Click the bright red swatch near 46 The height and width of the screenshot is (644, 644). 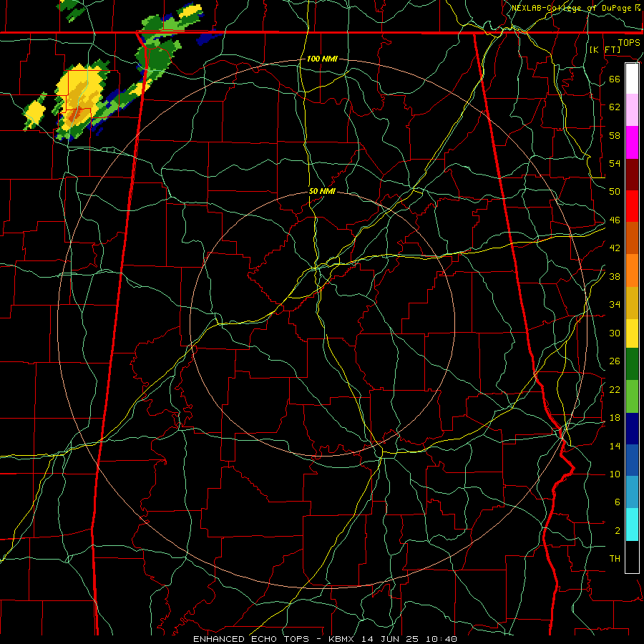pyautogui.click(x=632, y=206)
